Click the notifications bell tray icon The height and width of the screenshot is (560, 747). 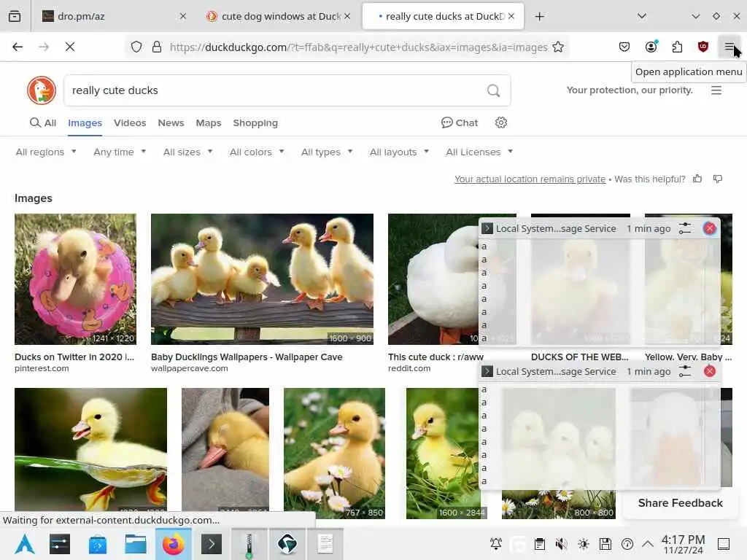(496, 544)
